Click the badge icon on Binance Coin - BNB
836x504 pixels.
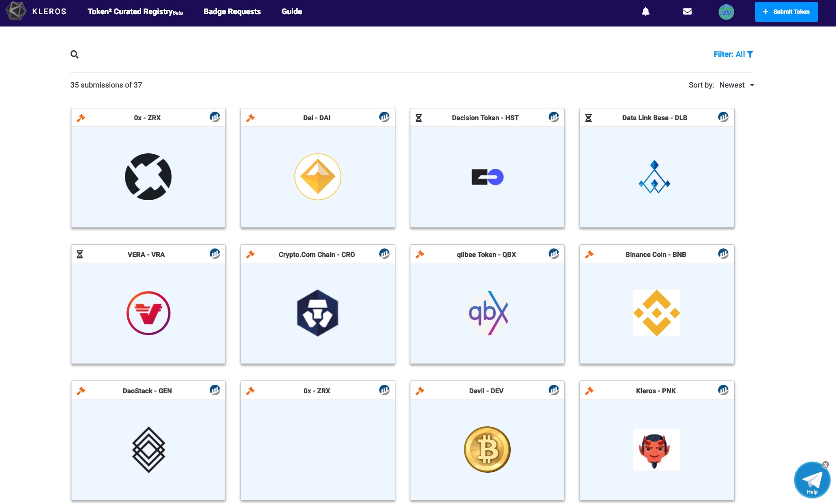723,254
